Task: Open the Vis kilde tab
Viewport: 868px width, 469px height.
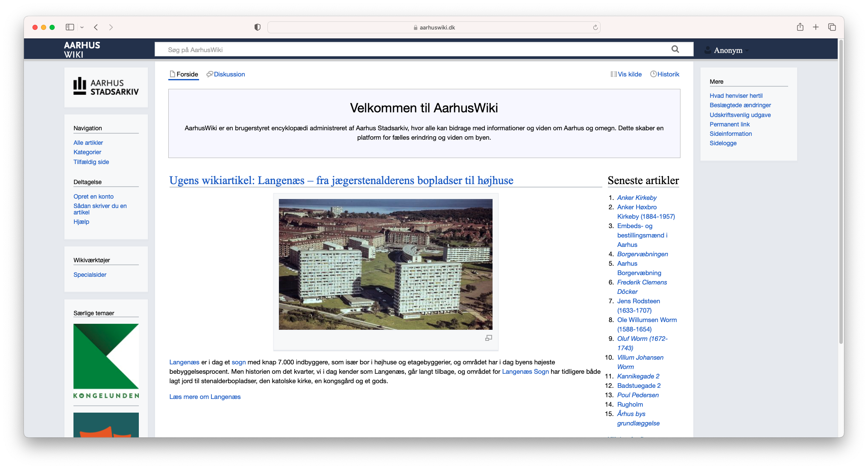Action: [x=626, y=74]
